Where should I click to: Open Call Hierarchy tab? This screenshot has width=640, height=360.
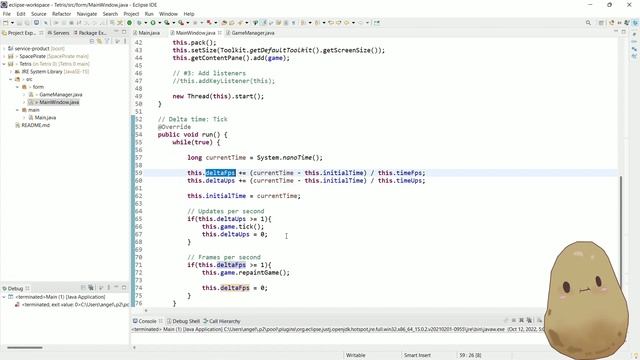(x=222, y=321)
